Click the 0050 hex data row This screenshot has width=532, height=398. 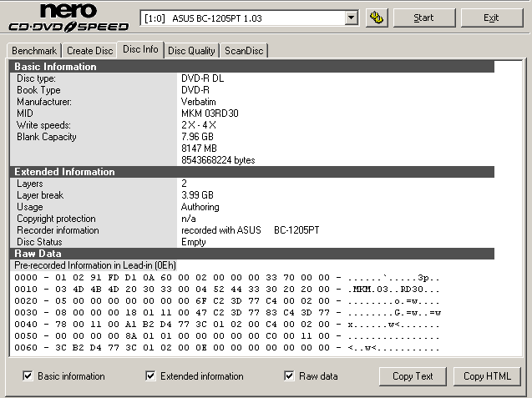click(x=227, y=336)
